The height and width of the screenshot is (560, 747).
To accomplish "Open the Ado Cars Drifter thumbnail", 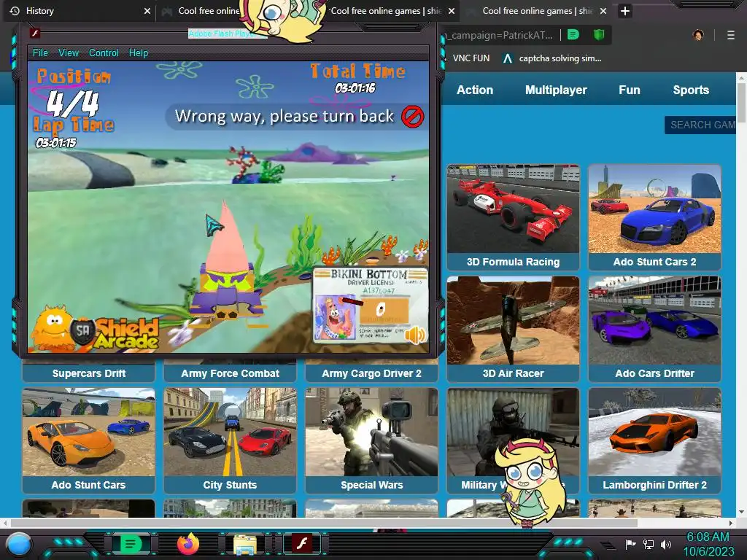I will [x=654, y=321].
